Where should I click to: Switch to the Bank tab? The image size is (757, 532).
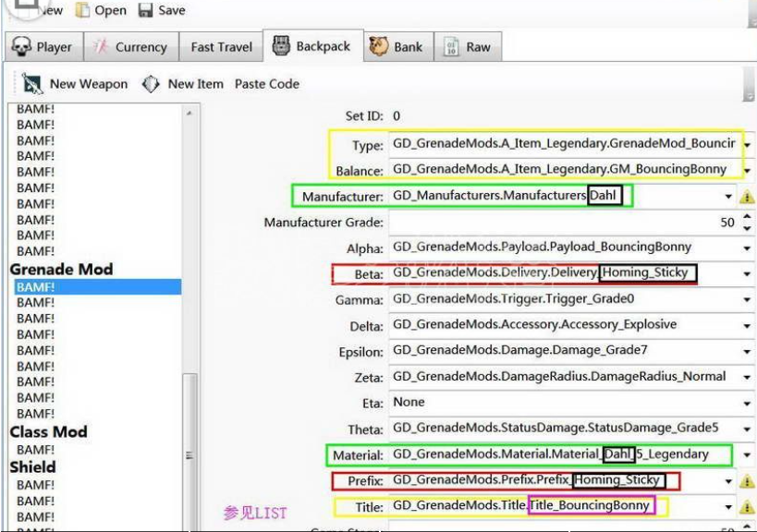tap(396, 47)
